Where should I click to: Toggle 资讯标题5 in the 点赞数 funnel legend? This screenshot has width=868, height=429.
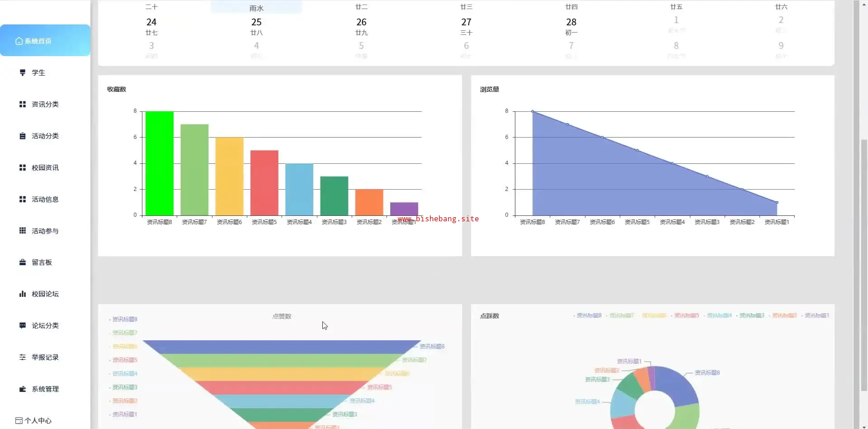(x=123, y=360)
